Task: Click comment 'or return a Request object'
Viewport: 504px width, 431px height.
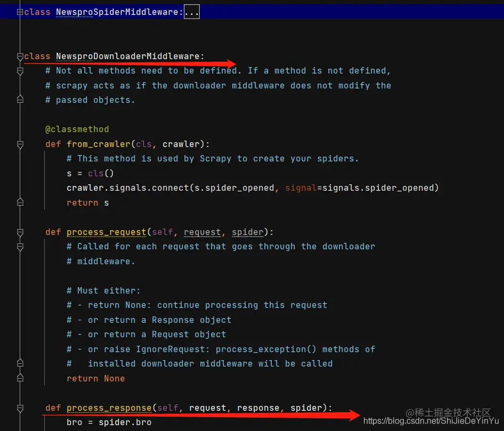Action: [157, 334]
